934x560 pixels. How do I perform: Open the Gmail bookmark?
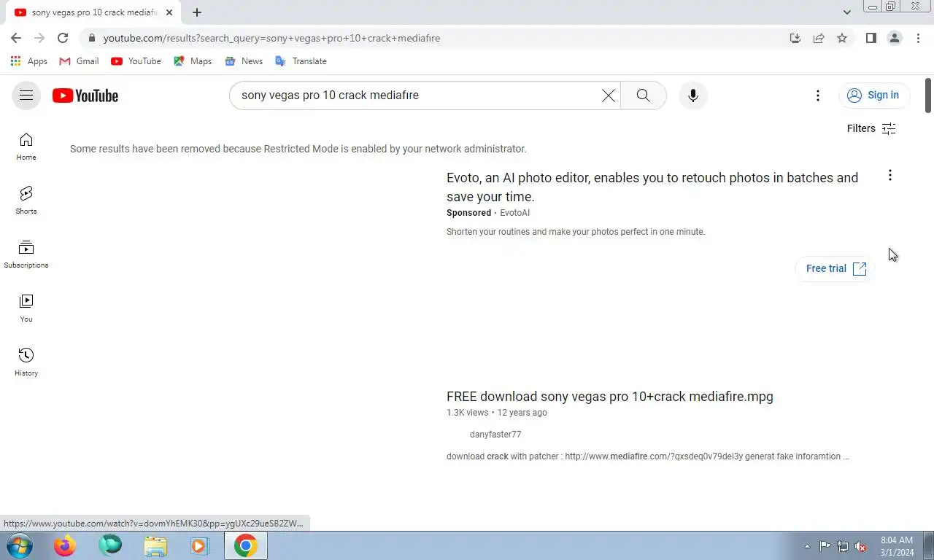pos(79,61)
